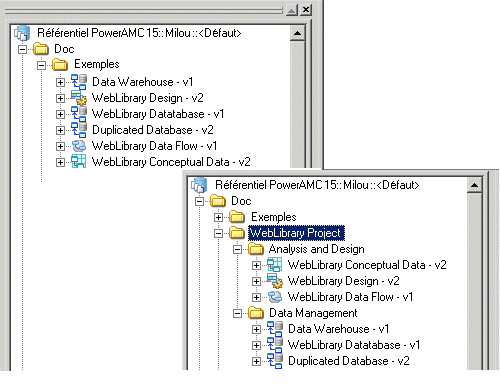Image resolution: width=500 pixels, height=387 pixels.
Task: Expand WebLibrary Data Flow - v1 in the right window
Action: click(x=256, y=297)
